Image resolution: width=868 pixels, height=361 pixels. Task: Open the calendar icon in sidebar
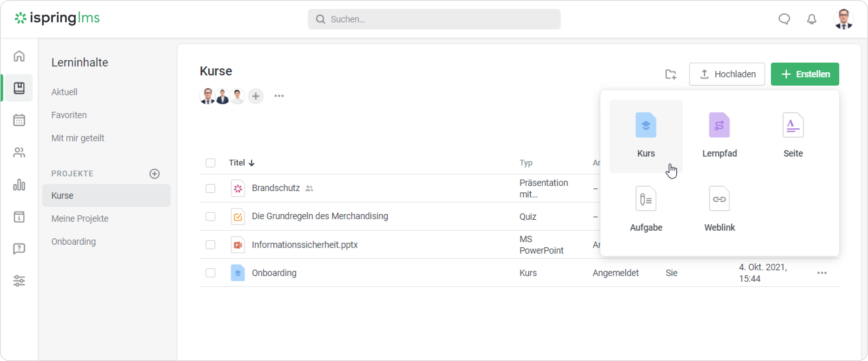(19, 120)
